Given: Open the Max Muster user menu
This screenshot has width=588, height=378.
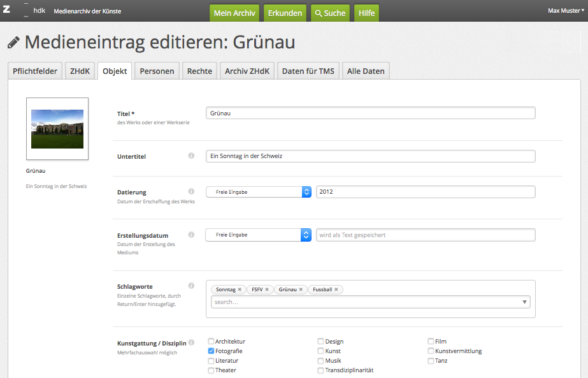Looking at the screenshot, I should 565,11.
